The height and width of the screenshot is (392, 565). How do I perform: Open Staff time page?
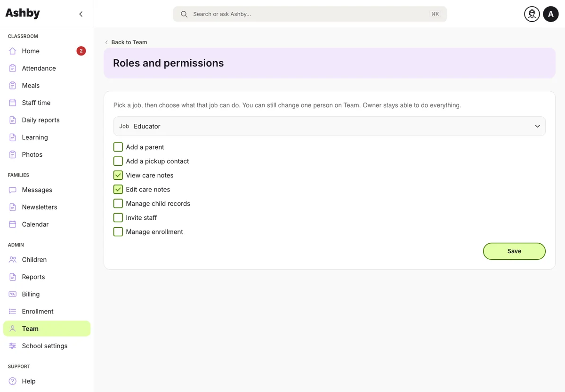click(x=47, y=103)
